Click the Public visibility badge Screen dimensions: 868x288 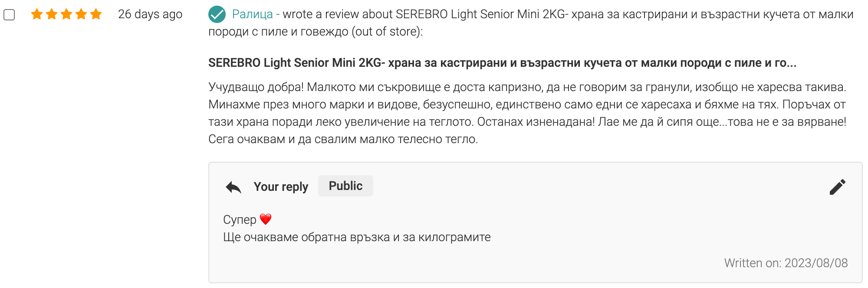tap(345, 186)
